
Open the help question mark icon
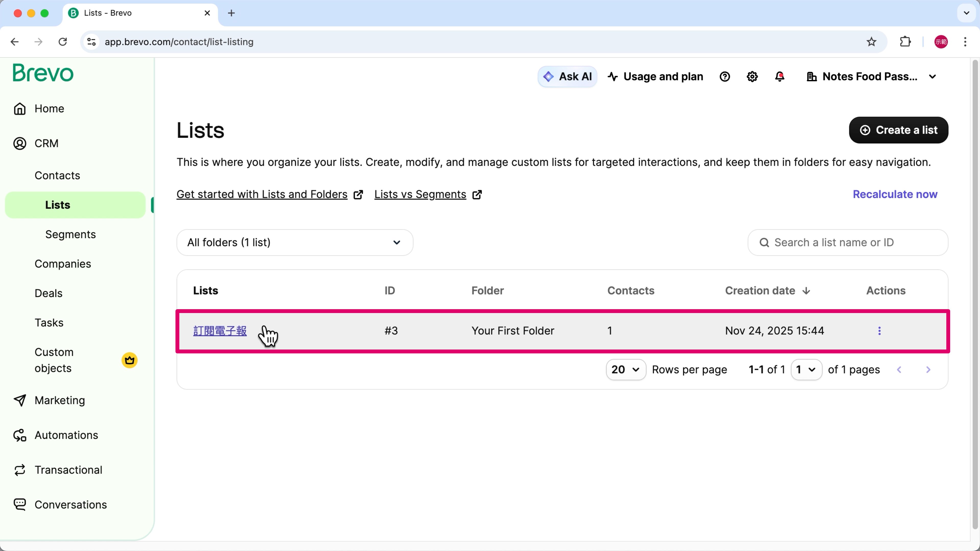pos(725,77)
